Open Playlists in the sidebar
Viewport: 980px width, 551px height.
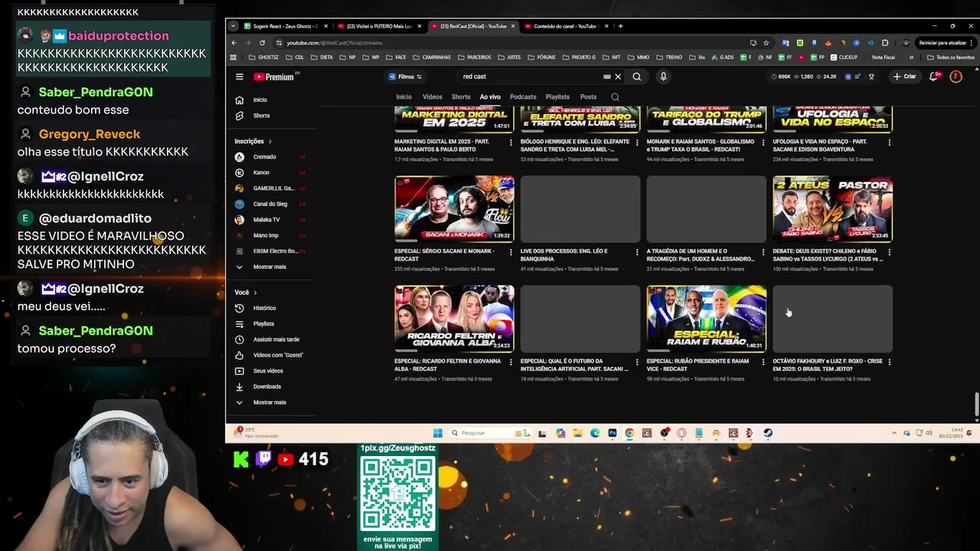(x=263, y=324)
